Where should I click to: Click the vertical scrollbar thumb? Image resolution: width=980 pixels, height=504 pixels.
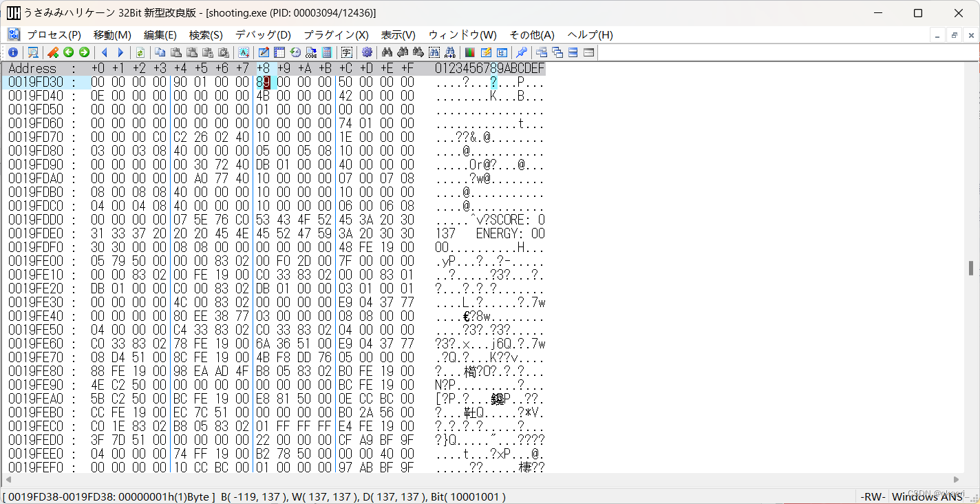pyautogui.click(x=971, y=268)
